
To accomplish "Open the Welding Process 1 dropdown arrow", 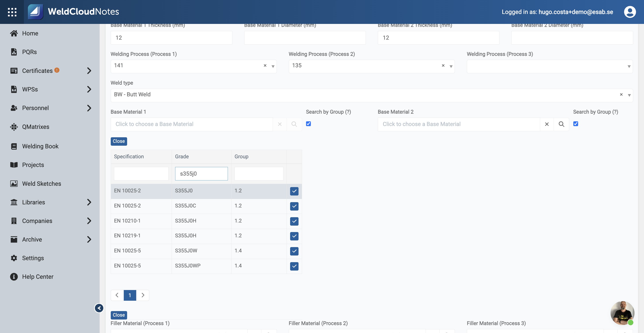I will tap(273, 66).
